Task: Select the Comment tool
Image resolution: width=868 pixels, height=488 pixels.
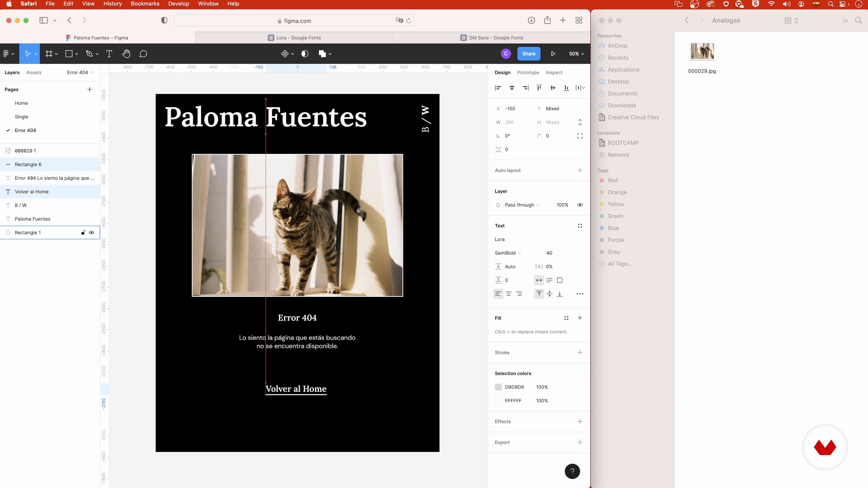Action: (143, 54)
